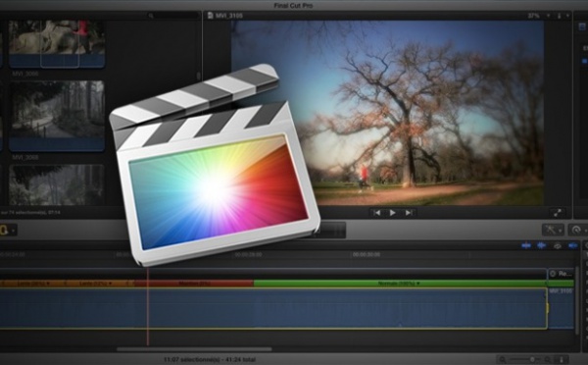Toggle video and audio skimming
The width and height of the screenshot is (588, 365).
click(526, 245)
